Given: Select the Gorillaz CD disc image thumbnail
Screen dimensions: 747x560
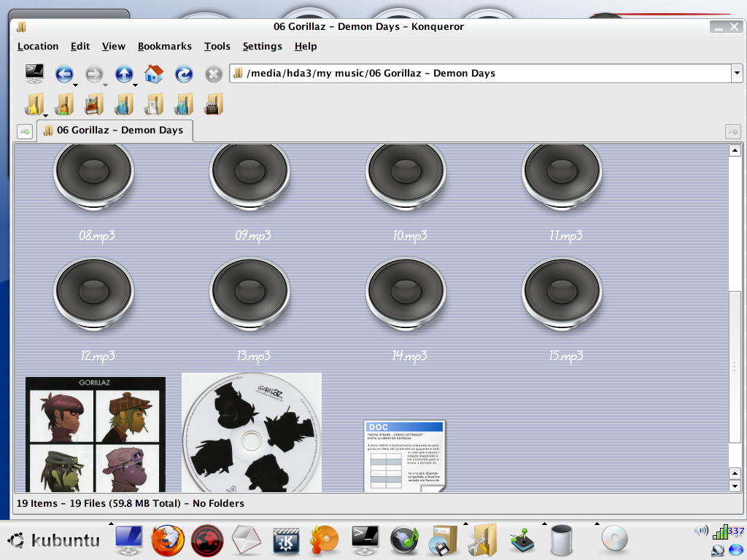Looking at the screenshot, I should (x=252, y=432).
